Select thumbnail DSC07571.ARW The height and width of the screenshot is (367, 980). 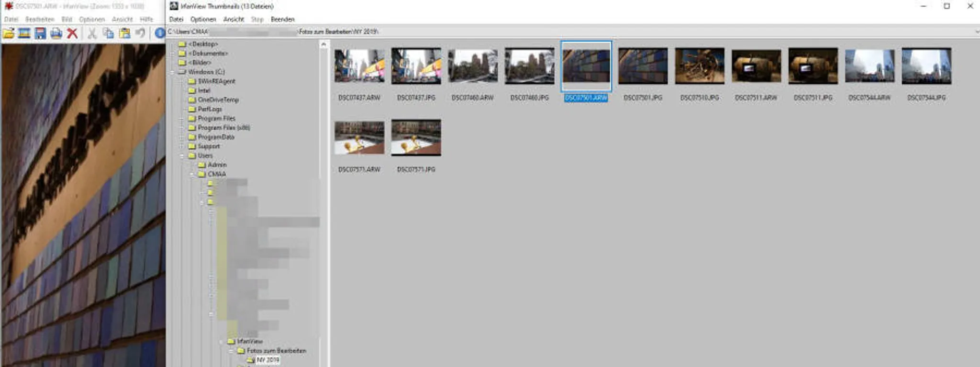(359, 138)
